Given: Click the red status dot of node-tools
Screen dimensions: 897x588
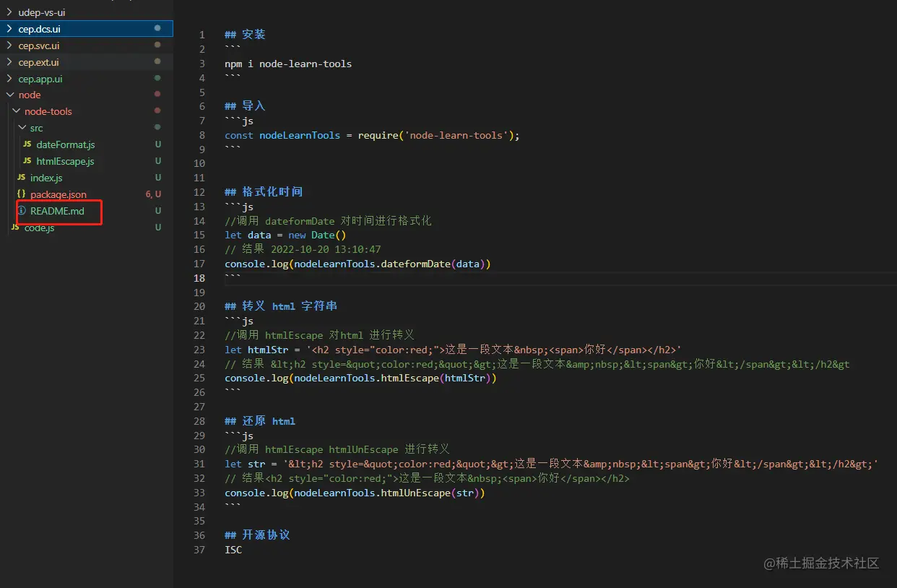Looking at the screenshot, I should (157, 111).
